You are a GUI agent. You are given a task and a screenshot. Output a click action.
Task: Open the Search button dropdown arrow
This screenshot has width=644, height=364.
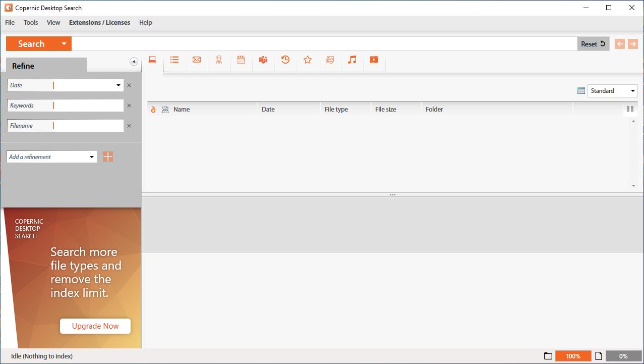pyautogui.click(x=64, y=44)
